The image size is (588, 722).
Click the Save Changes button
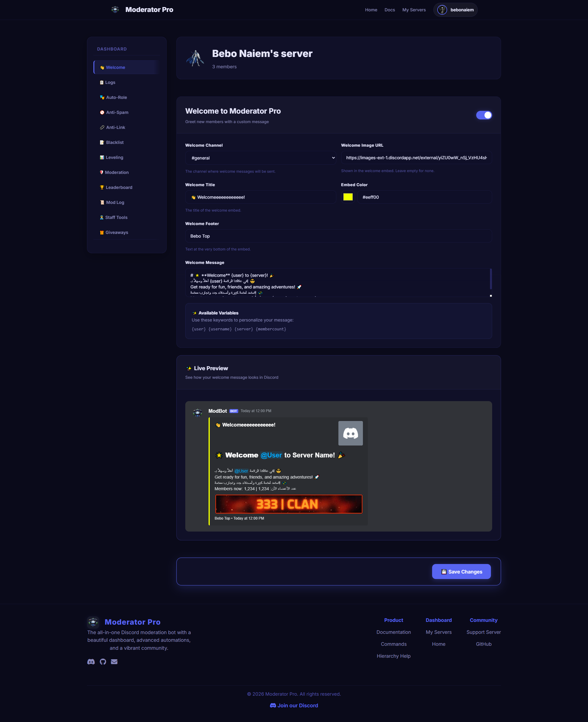pyautogui.click(x=461, y=572)
